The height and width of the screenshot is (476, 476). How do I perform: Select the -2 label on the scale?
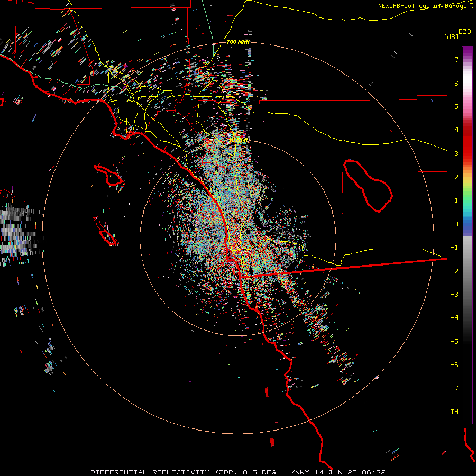pyautogui.click(x=454, y=271)
